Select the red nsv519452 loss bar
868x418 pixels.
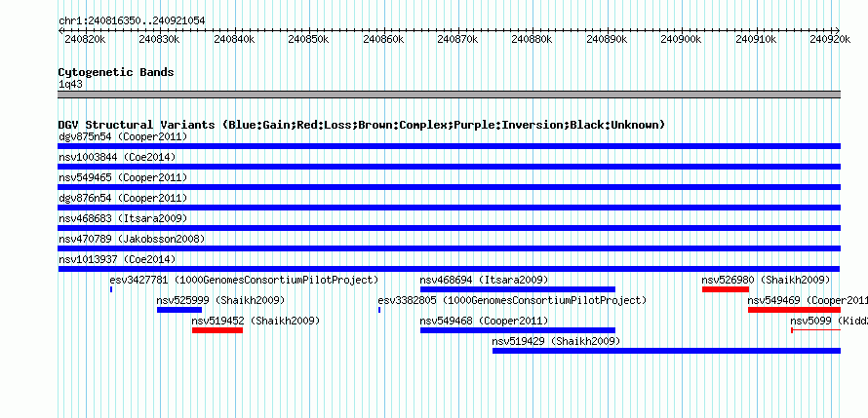coord(217,330)
